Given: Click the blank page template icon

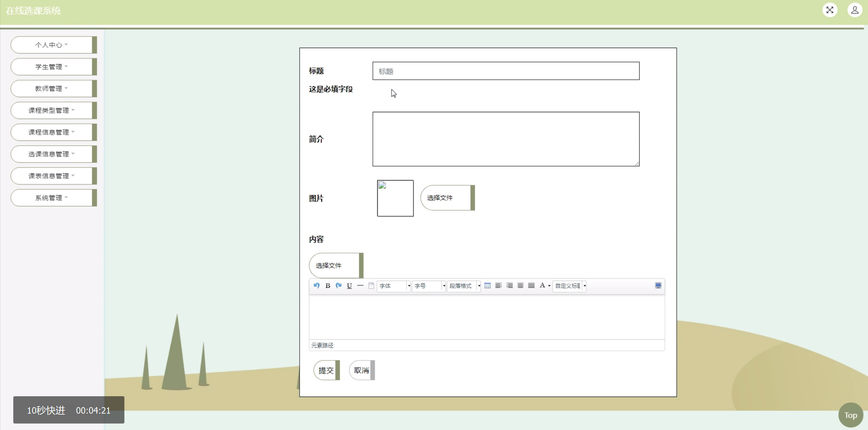Looking at the screenshot, I should point(371,286).
